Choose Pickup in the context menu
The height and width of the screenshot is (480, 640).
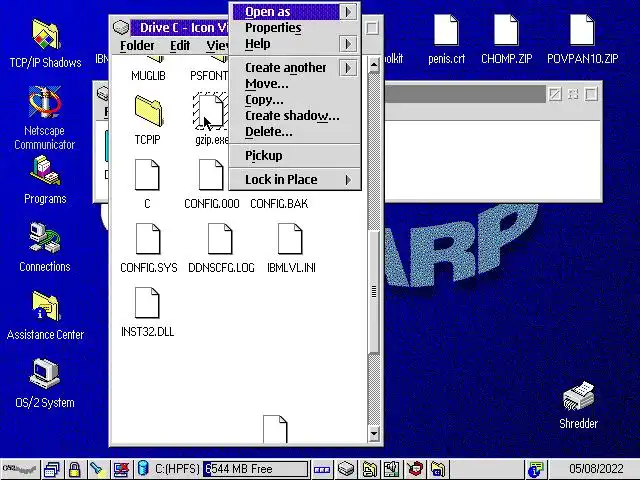(295, 156)
